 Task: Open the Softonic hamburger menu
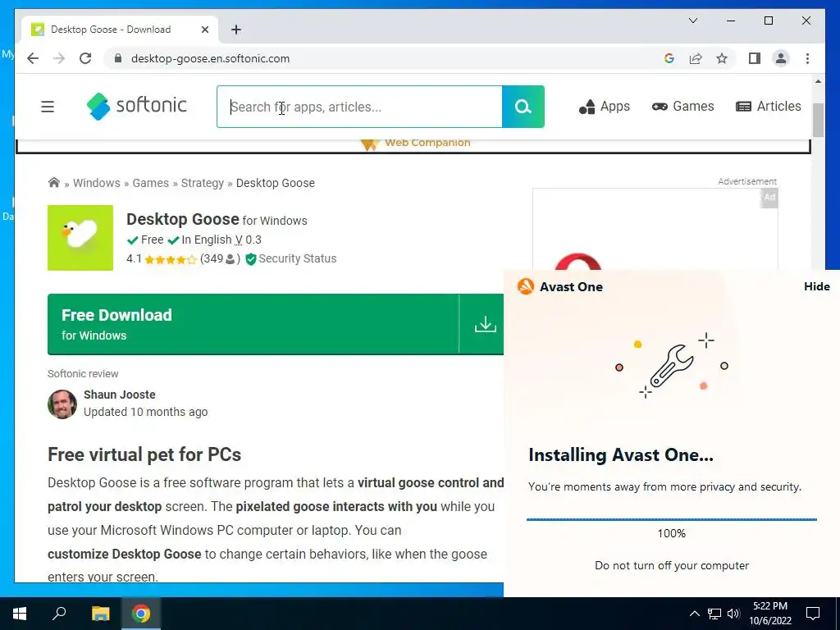(48, 107)
